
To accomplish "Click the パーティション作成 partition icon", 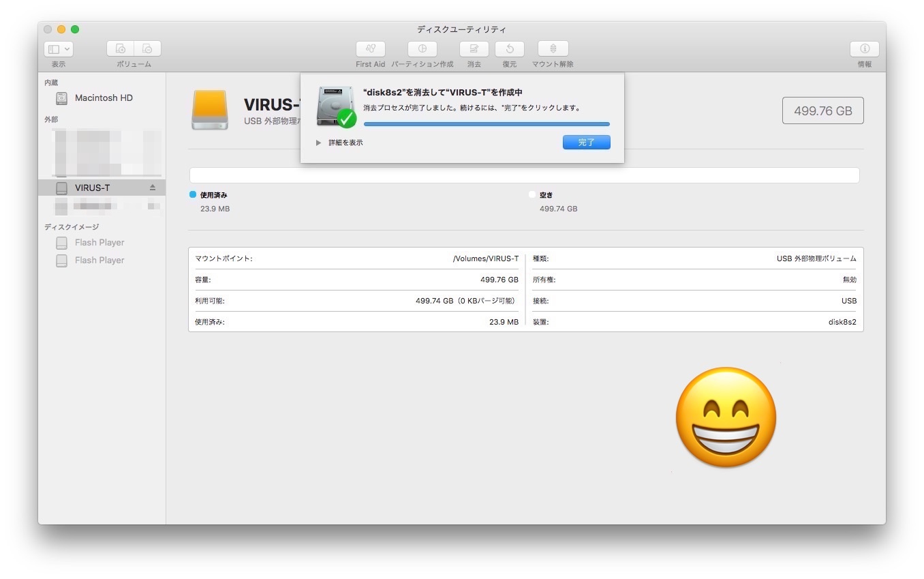I will [422, 49].
